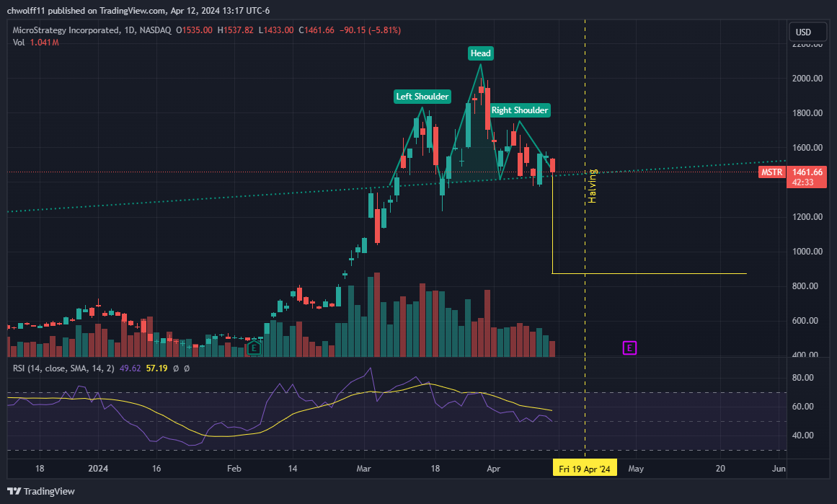
Task: Click the 2024 label on the time axis
Action: click(x=98, y=468)
